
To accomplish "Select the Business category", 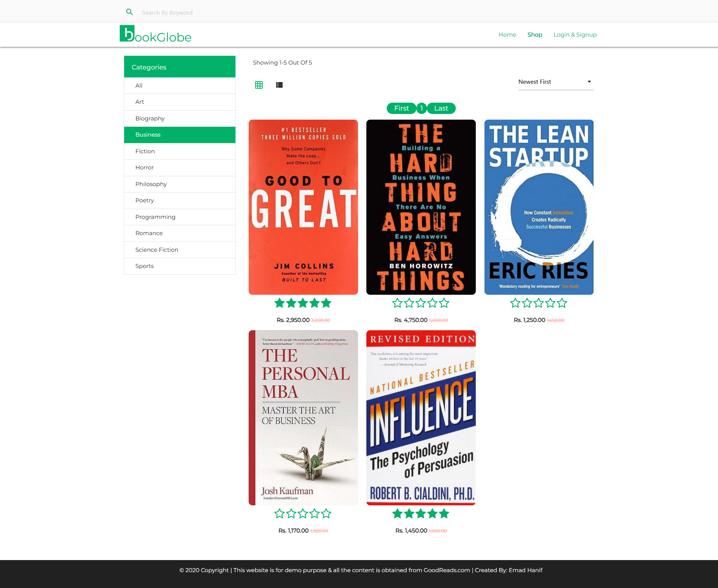I will tap(179, 135).
